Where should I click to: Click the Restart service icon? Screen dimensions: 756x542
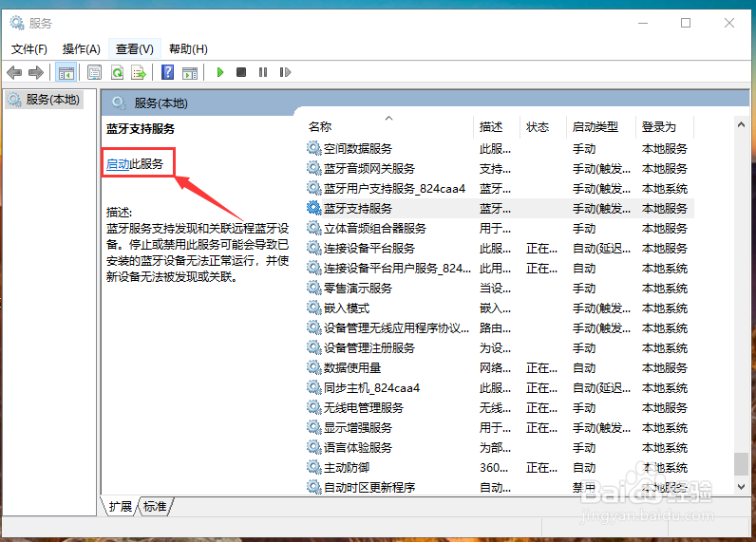285,72
